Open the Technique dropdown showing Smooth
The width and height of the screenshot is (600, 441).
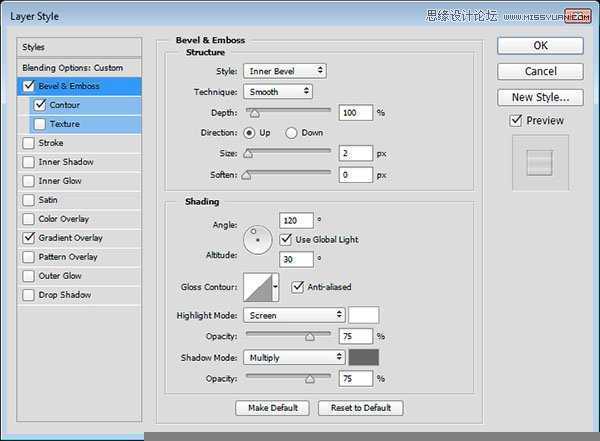[x=278, y=92]
